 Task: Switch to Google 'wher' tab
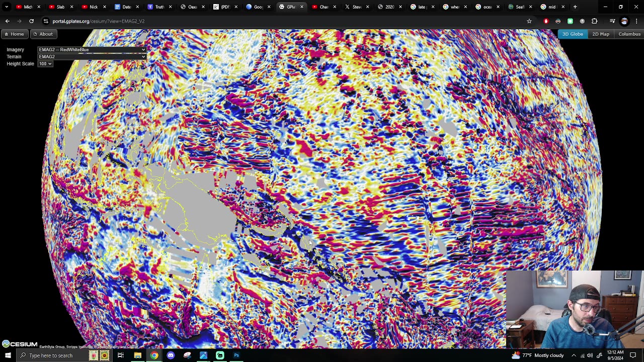click(x=454, y=7)
